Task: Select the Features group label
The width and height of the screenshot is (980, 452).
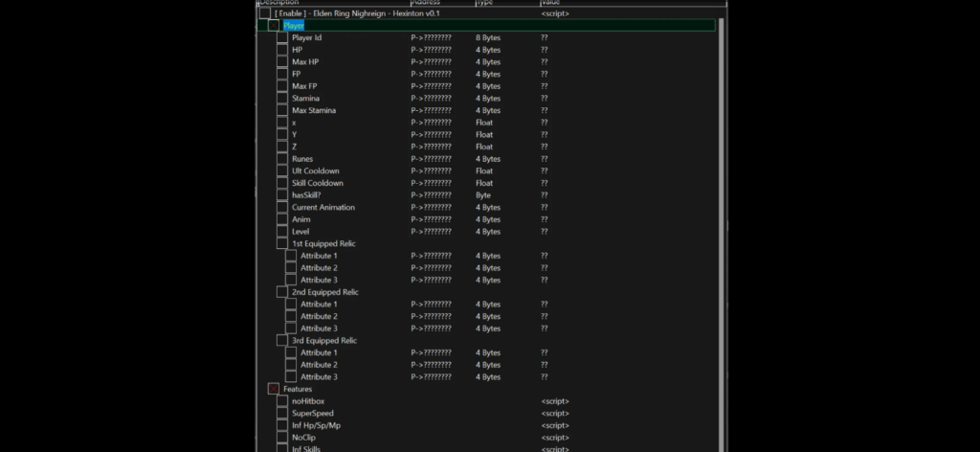Action: tap(298, 389)
